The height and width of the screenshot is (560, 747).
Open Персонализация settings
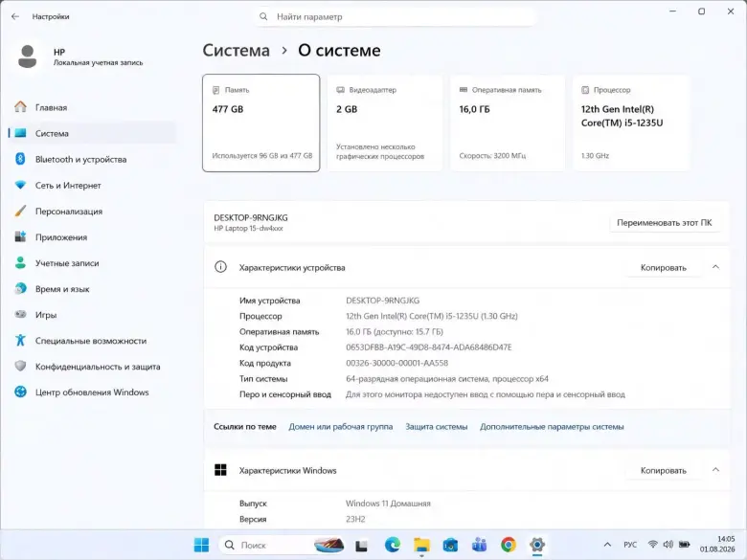[x=93, y=211]
